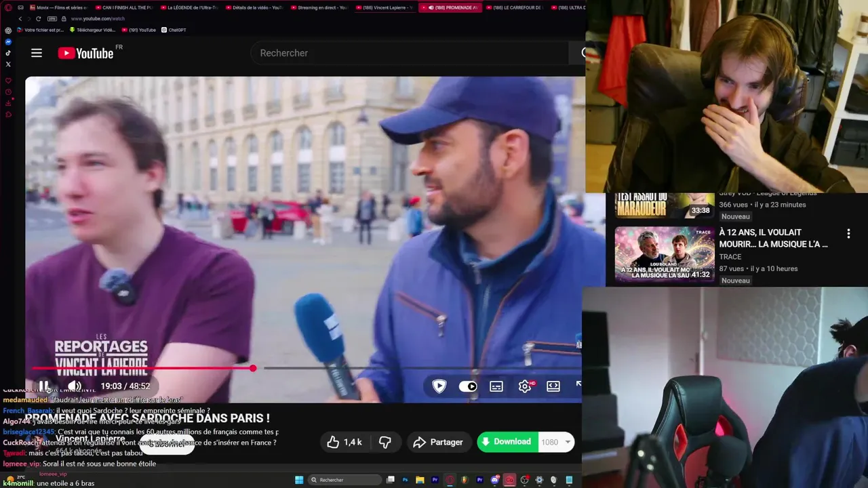Click the Windows taskbar search box Rechercher

tap(344, 480)
